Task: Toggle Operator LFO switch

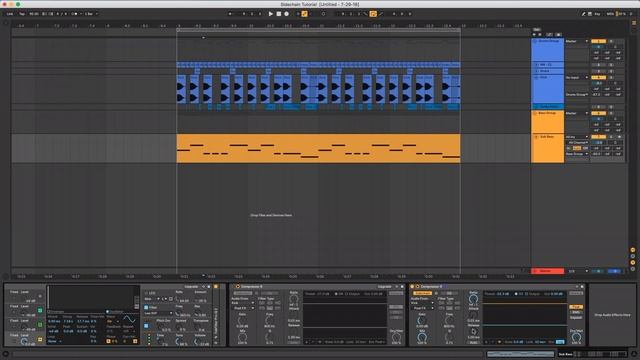Action: coord(146,293)
